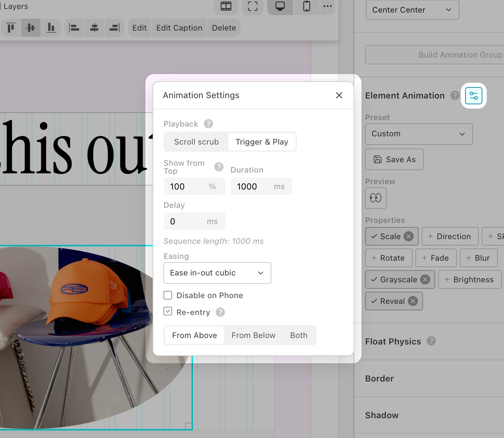
Task: Remove the Reveal property
Action: [x=413, y=301]
